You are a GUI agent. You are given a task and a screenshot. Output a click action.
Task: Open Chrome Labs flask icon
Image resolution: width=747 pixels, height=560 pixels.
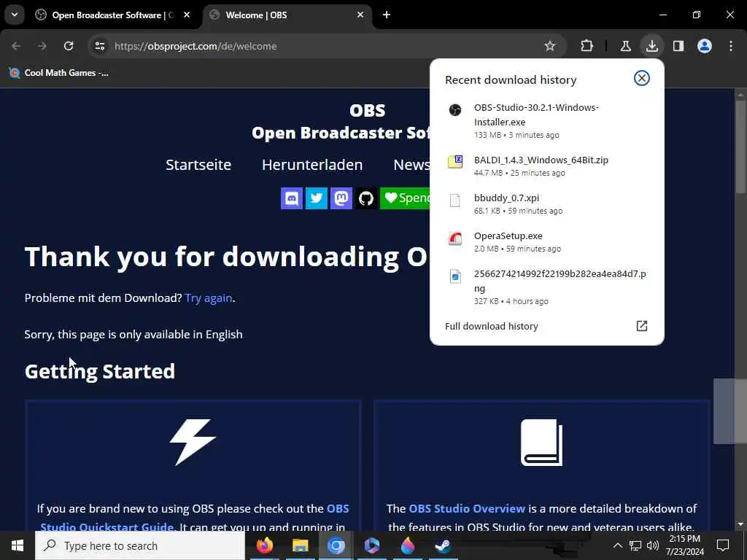point(625,46)
